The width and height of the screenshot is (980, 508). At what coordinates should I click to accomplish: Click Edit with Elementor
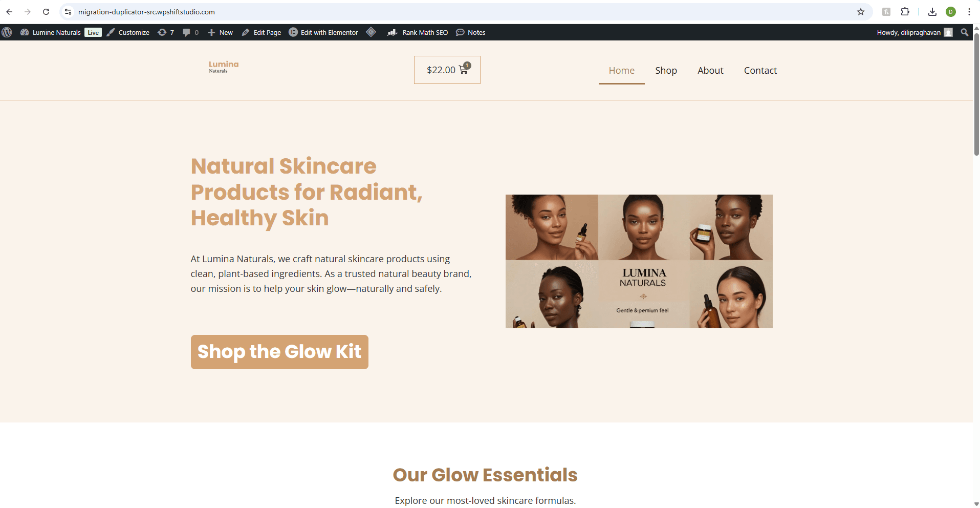point(323,32)
